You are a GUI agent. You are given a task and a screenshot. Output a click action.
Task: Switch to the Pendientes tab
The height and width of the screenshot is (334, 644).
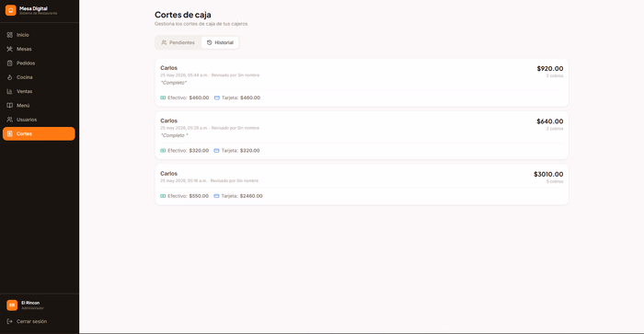click(178, 42)
